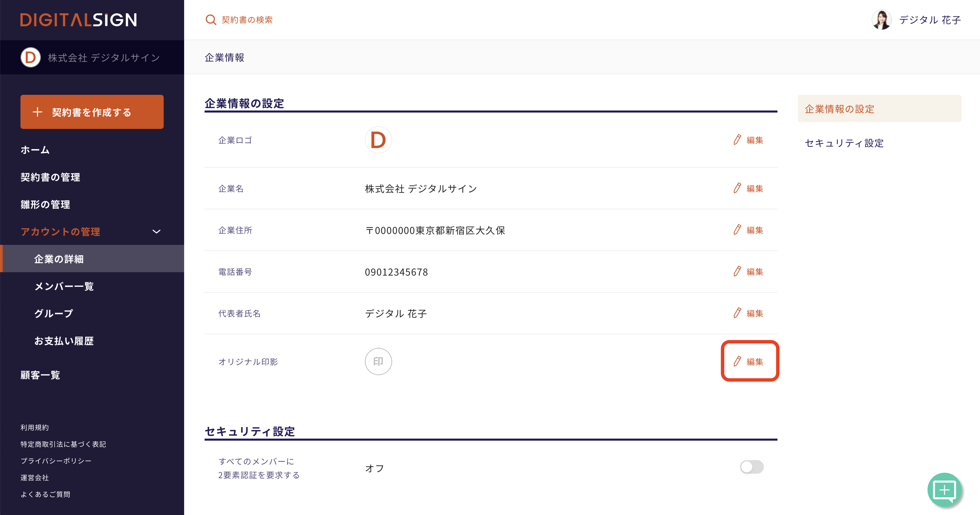Open 雛形の管理 menu item
This screenshot has width=980, height=515.
45,204
